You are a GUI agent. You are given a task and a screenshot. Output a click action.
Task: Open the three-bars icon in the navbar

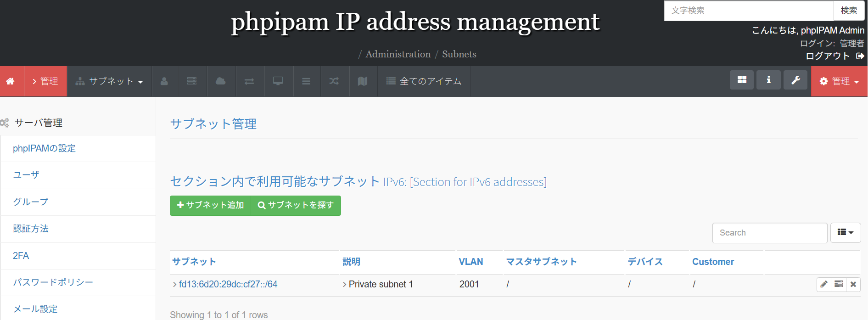306,81
